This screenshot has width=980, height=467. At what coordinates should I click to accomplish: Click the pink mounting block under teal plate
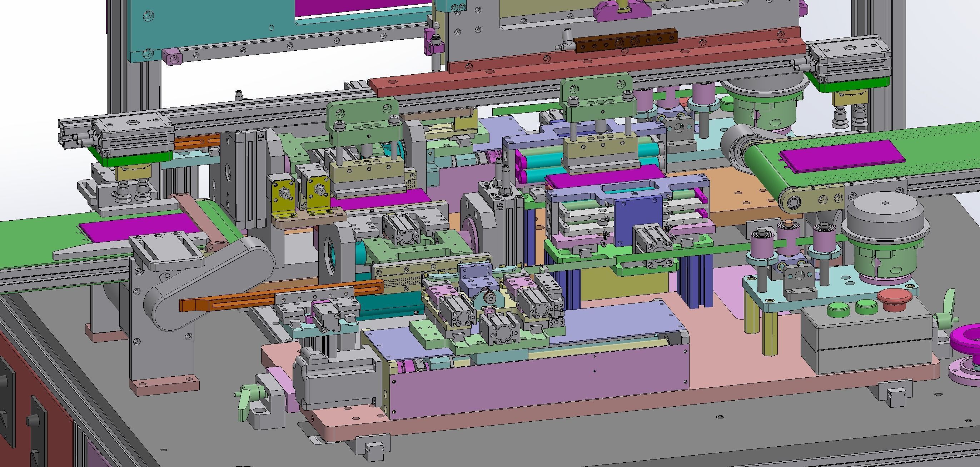coord(172,57)
